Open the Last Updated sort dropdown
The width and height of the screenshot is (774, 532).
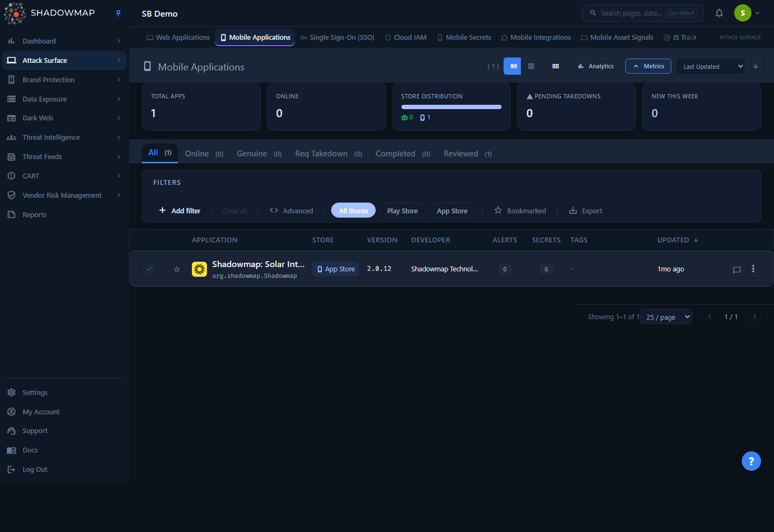[711, 67]
